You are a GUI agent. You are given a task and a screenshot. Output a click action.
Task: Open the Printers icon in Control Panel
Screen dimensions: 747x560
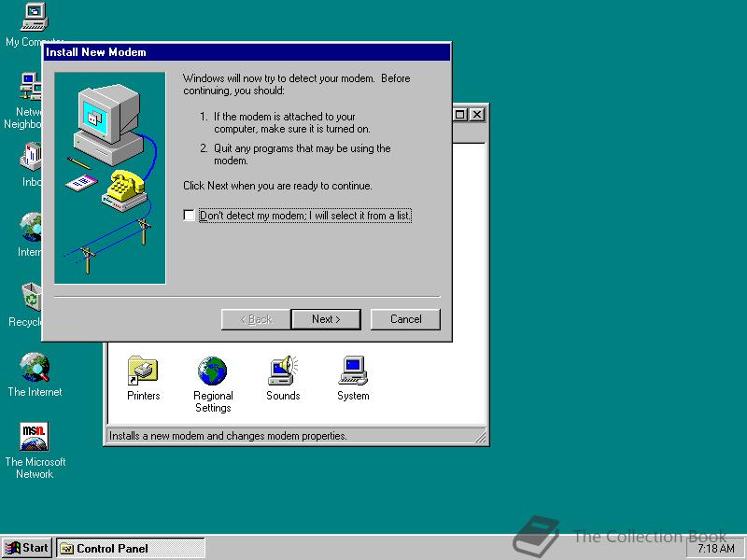click(x=143, y=371)
